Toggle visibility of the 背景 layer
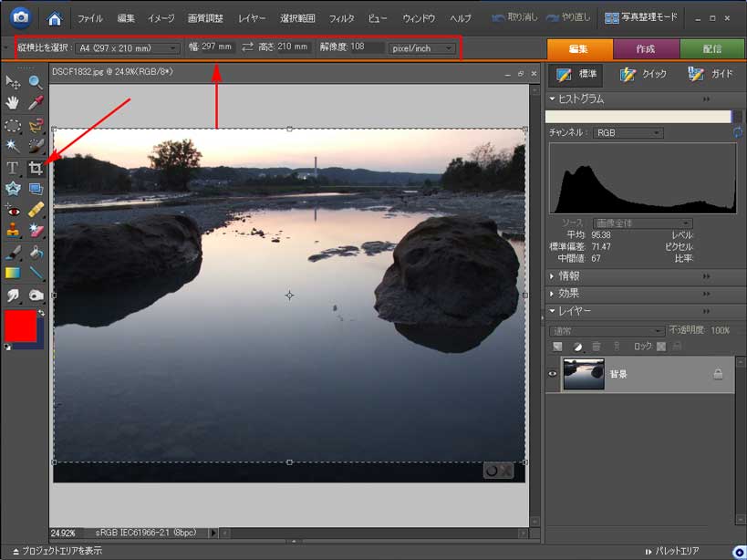Image resolution: width=747 pixels, height=560 pixels. (553, 374)
